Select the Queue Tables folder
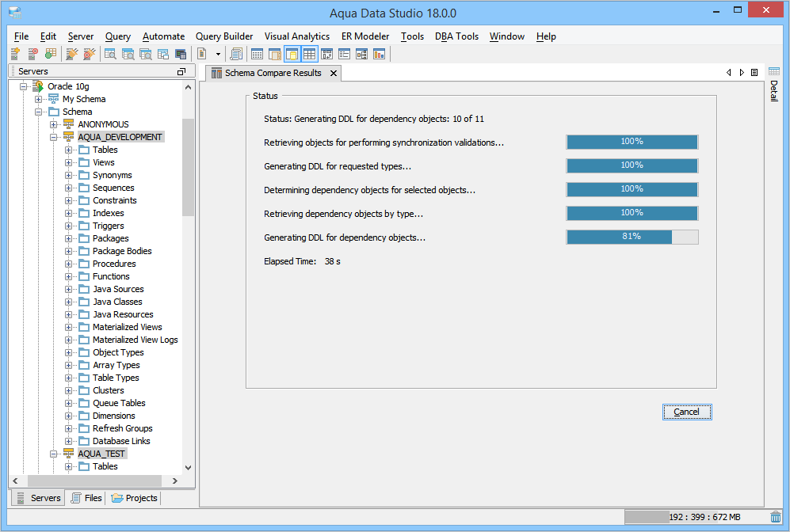 coord(119,403)
